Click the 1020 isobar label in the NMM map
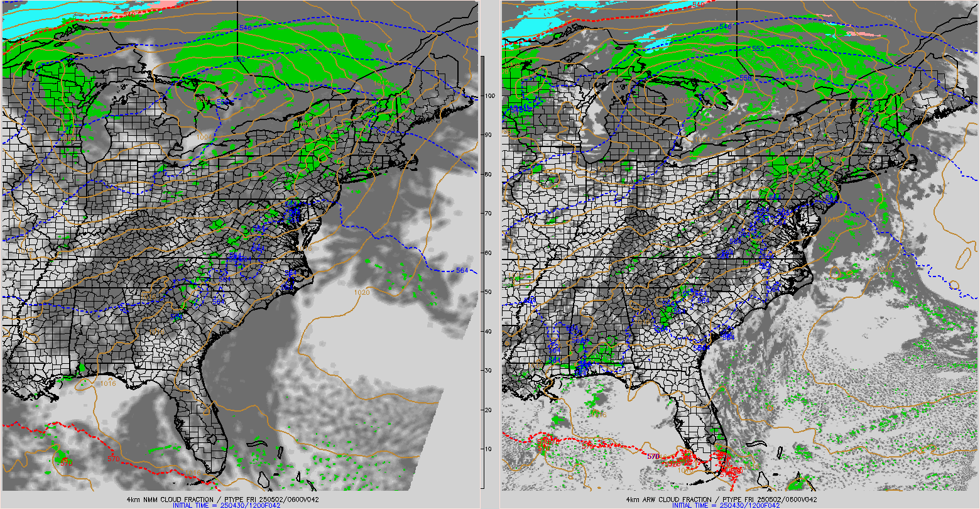 [362, 292]
